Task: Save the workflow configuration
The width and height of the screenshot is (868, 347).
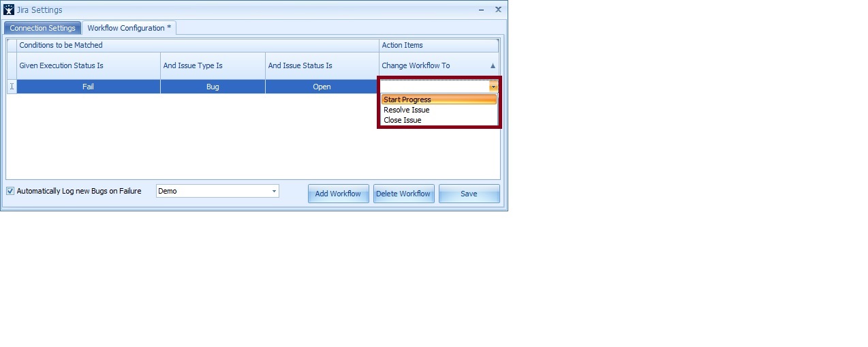Action: click(x=469, y=194)
